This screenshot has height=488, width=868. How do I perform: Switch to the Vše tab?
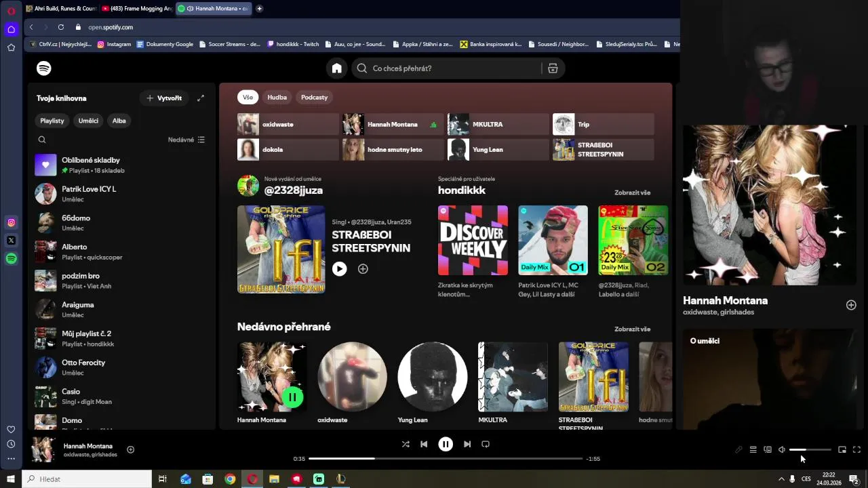coord(248,97)
